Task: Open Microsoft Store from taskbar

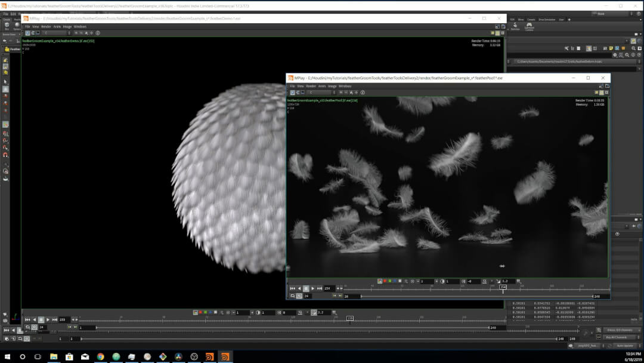Action: 69,356
